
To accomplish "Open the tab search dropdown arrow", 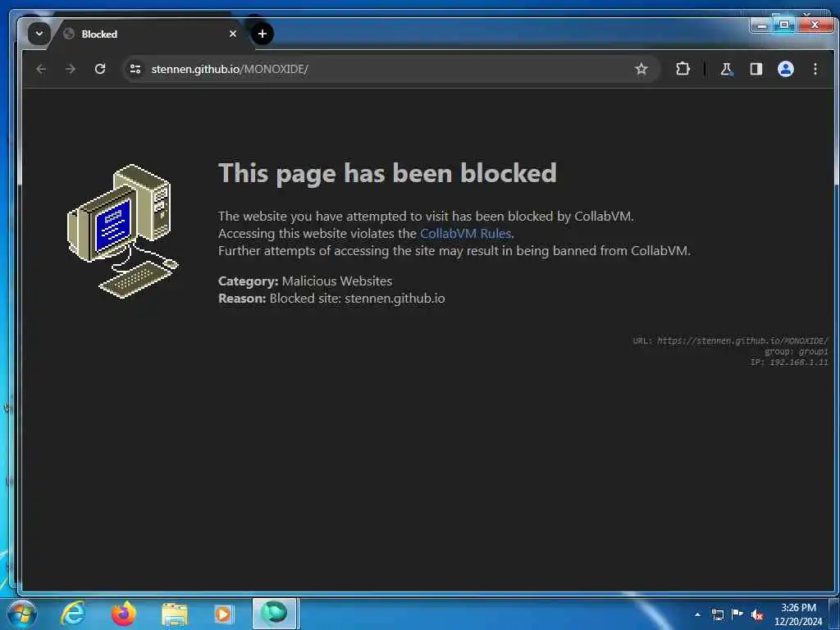I will click(39, 34).
